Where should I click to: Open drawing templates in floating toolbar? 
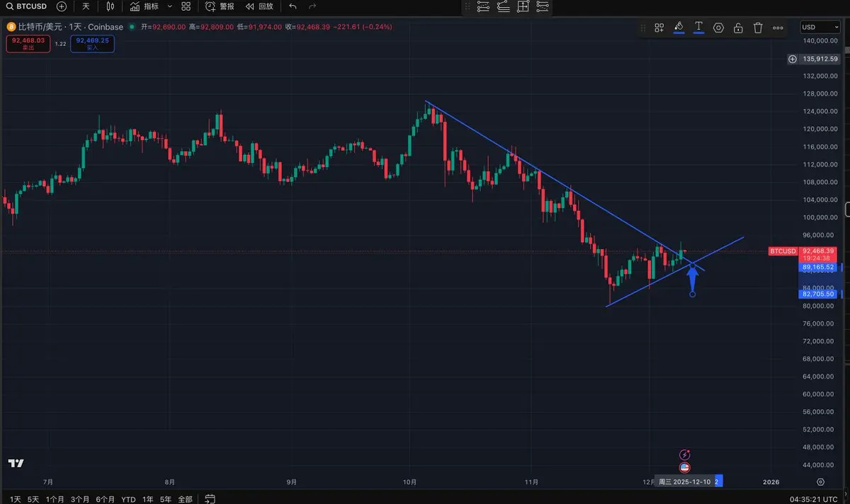[659, 28]
